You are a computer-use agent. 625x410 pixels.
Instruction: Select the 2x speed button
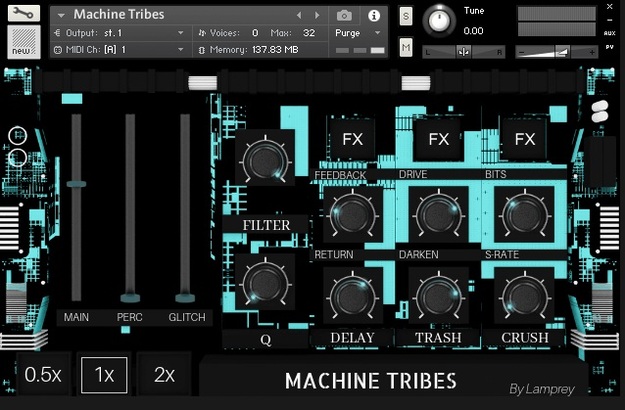(164, 375)
